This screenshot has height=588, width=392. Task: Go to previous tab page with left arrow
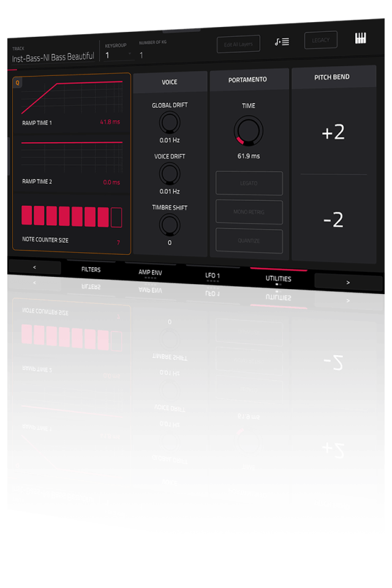tap(34, 267)
